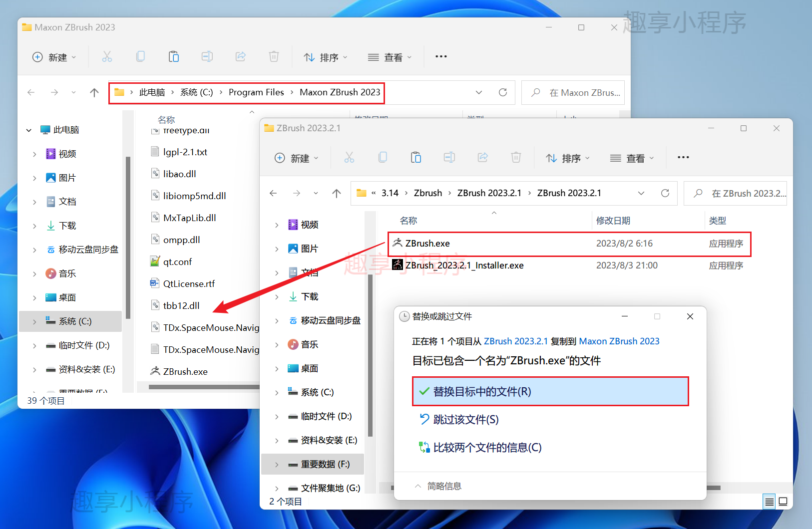This screenshot has width=812, height=529.
Task: Select 移动云盘同步盘 in ZBrush 2023.2.1 sidebar
Action: pos(331,320)
